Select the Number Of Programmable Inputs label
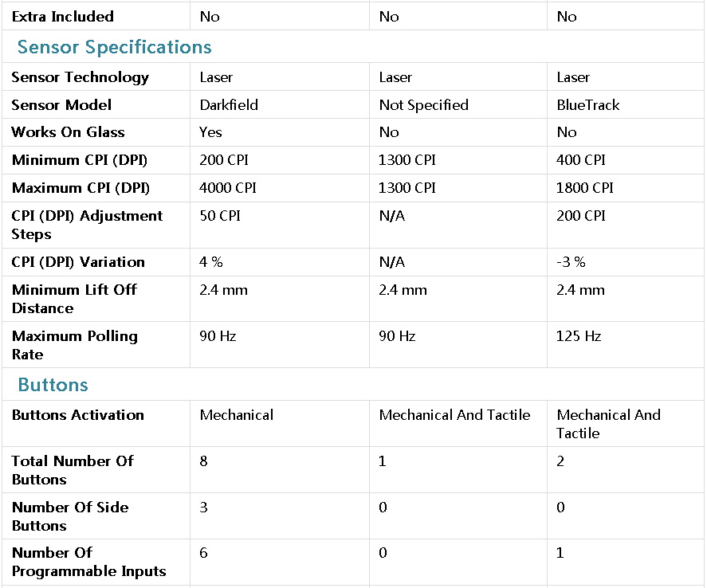 tap(88, 562)
